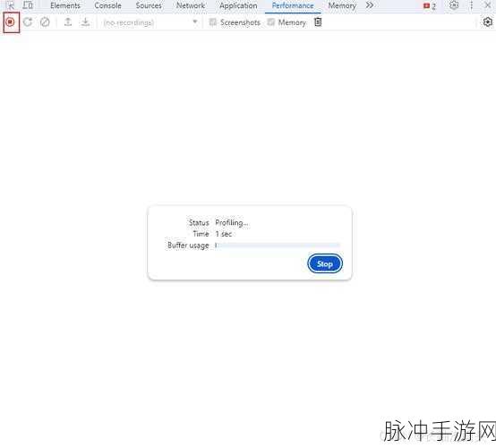The image size is (496, 448).
Task: Open DevTools settings gear in tab bar
Action: click(454, 5)
